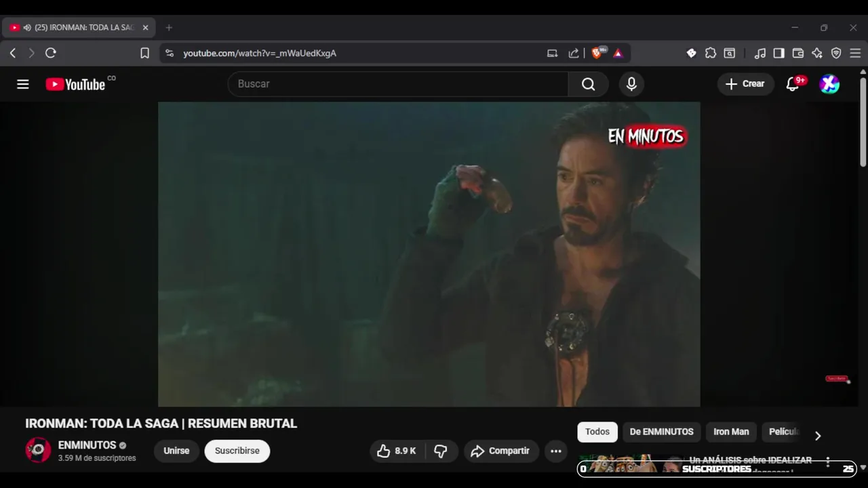Open the Un ANÁLISIS sobre IDEALIZAR video
The image size is (868, 488).
pyautogui.click(x=750, y=460)
